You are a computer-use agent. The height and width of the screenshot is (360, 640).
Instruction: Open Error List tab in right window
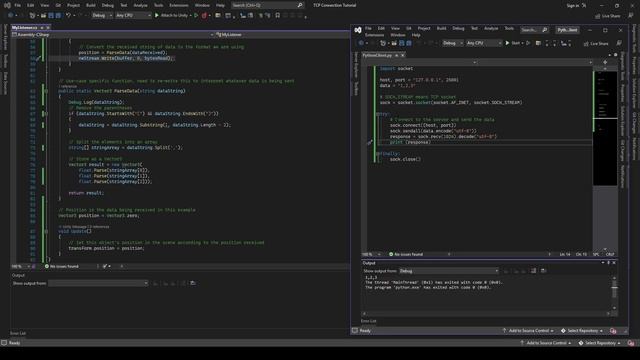369,321
